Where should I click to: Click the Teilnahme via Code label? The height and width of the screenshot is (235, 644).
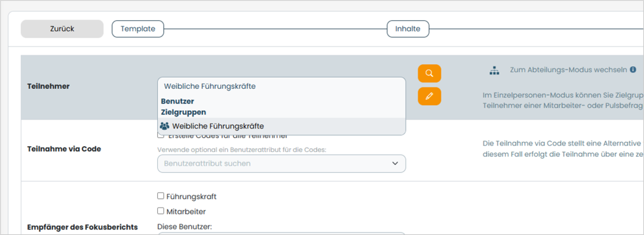(x=64, y=149)
